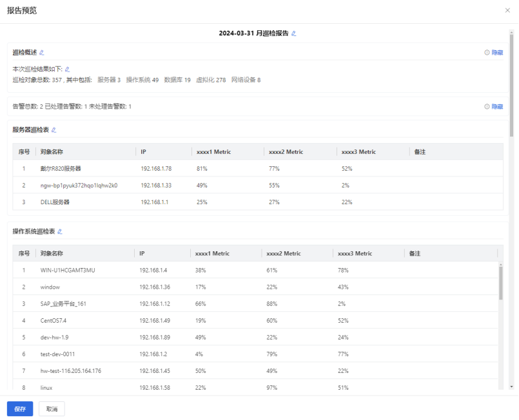Click 78% metric in WIN-U1HCGAMT3MU row
Screen dimensions: 519x420
[x=343, y=271]
